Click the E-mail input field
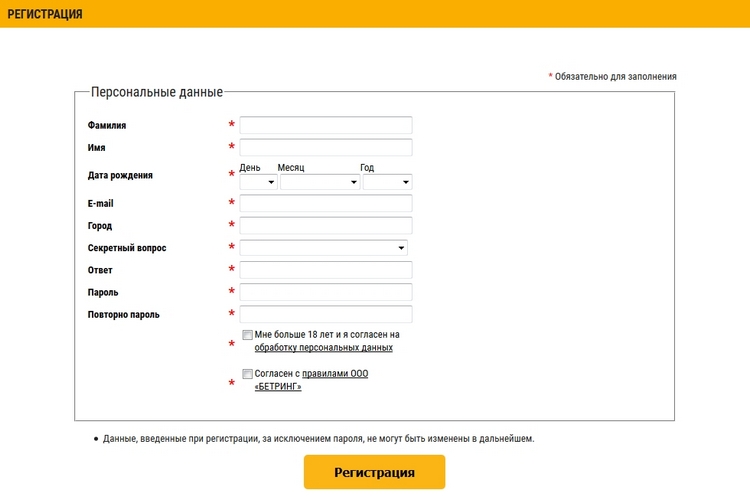The width and height of the screenshot is (750, 497). (x=326, y=203)
